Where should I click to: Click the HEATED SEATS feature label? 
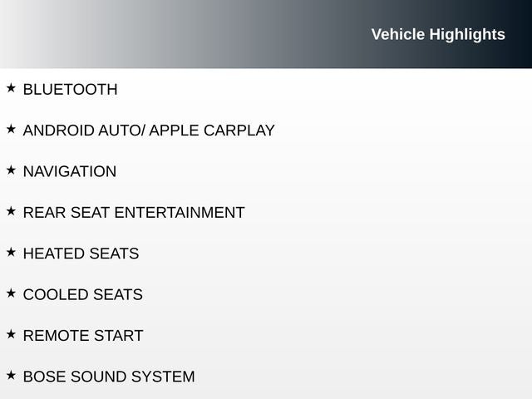(x=81, y=254)
